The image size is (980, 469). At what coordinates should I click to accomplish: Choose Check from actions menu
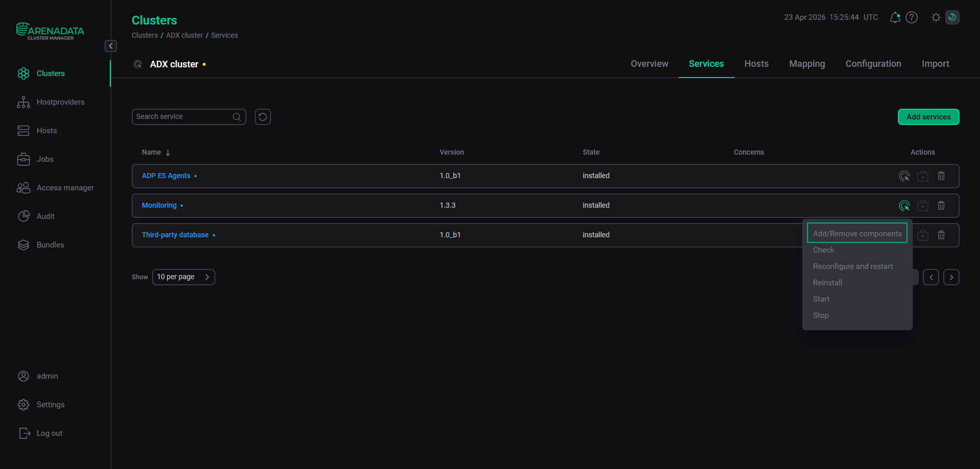pyautogui.click(x=857, y=250)
